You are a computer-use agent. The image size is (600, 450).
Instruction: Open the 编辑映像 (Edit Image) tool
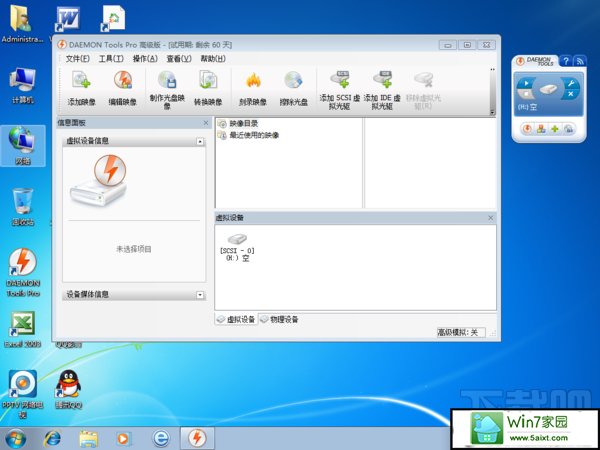[123, 88]
